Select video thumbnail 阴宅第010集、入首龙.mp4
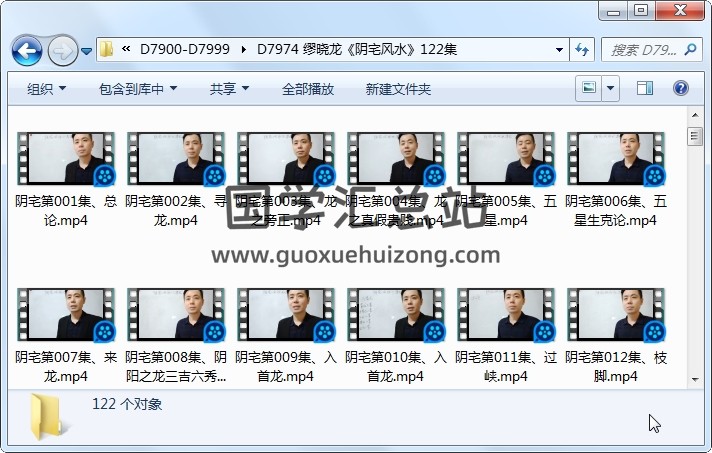Viewport: 712px width, 453px height. point(396,315)
